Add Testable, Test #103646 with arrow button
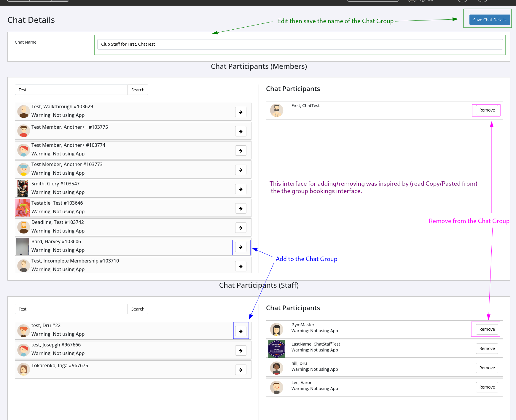Image resolution: width=516 pixels, height=420 pixels. 241,209
